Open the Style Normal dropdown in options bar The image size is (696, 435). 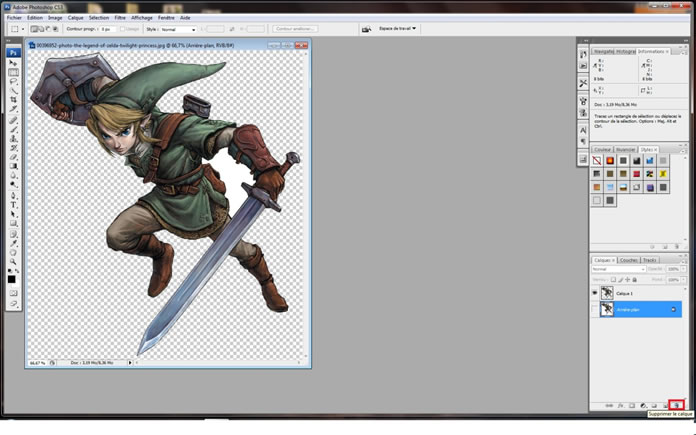[178, 29]
